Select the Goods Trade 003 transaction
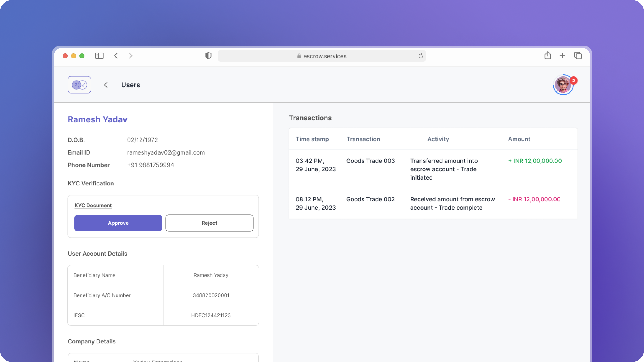This screenshot has width=644, height=362. [370, 161]
